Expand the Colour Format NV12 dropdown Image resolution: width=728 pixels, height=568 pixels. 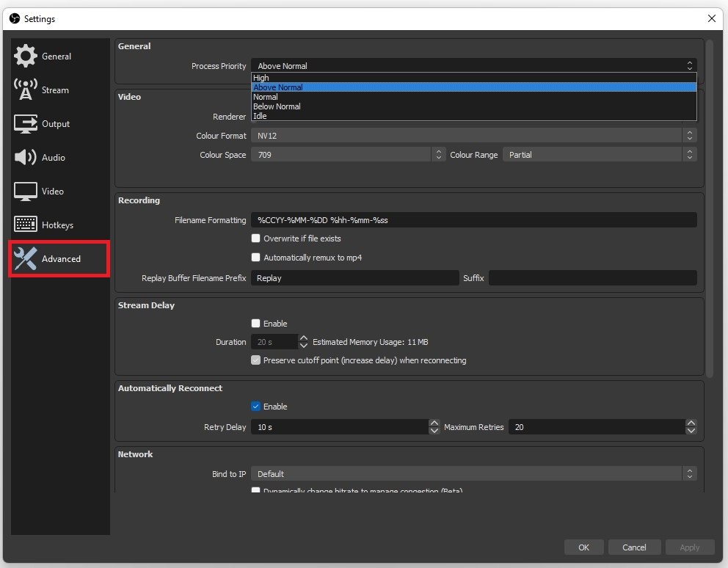pyautogui.click(x=473, y=136)
